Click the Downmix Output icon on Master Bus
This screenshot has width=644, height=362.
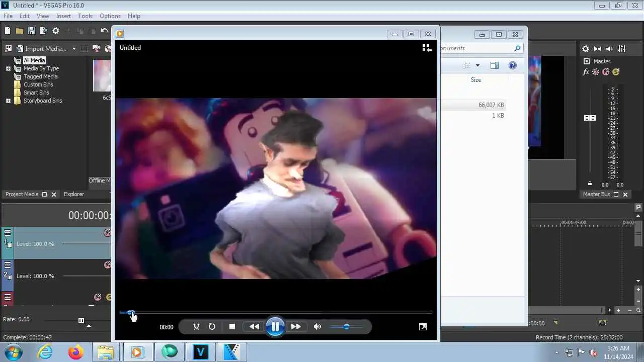click(598, 49)
